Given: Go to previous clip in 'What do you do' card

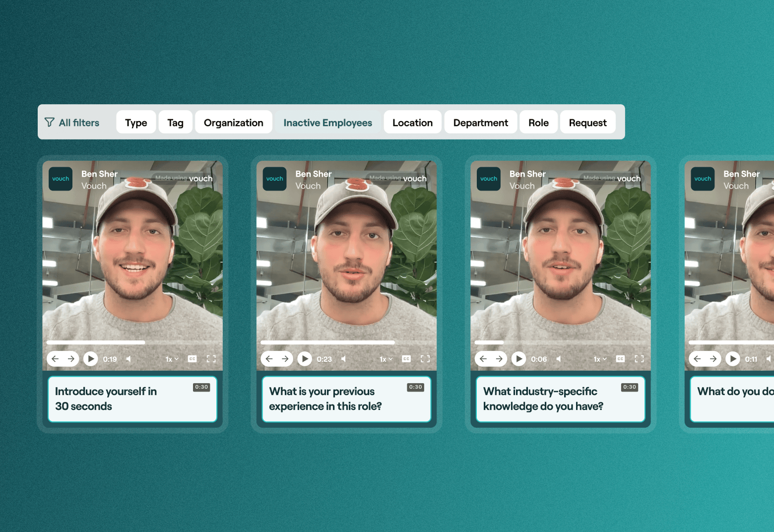Looking at the screenshot, I should (697, 359).
